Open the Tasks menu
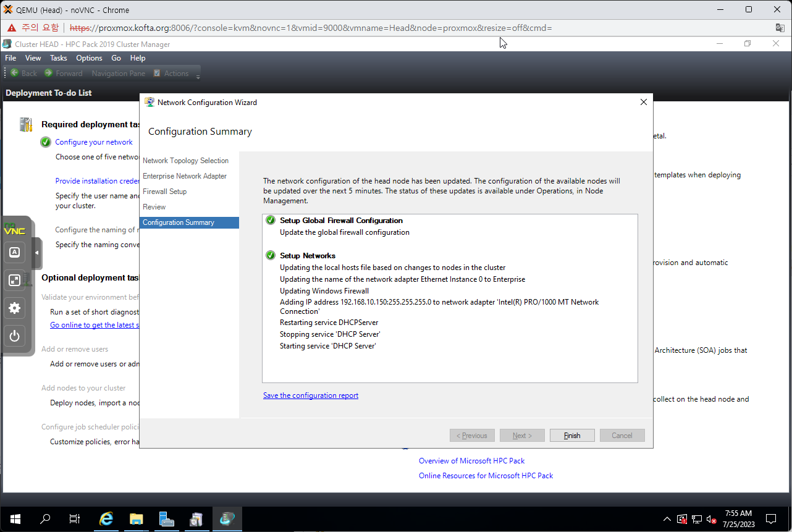Screen dimensions: 792x532 [x=59, y=58]
